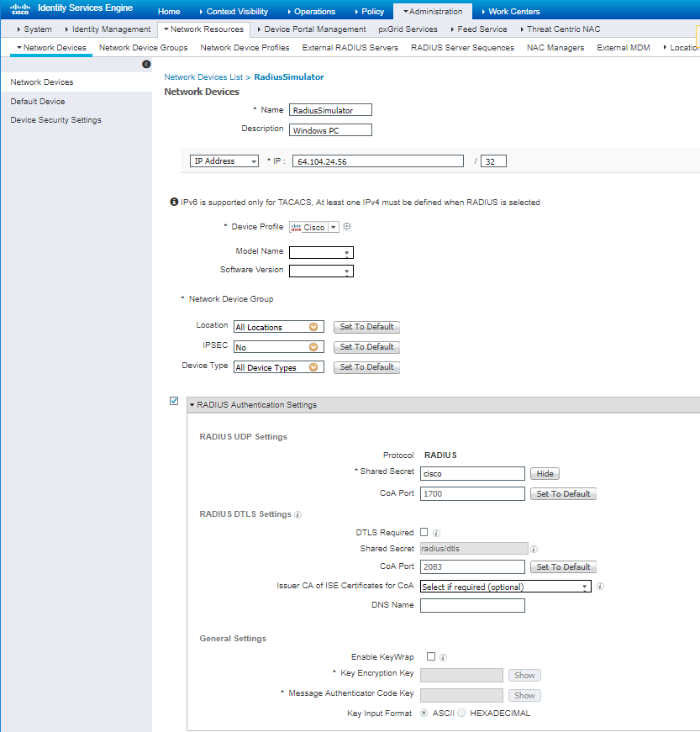
Task: Open the IP Address type dropdown
Action: (224, 161)
